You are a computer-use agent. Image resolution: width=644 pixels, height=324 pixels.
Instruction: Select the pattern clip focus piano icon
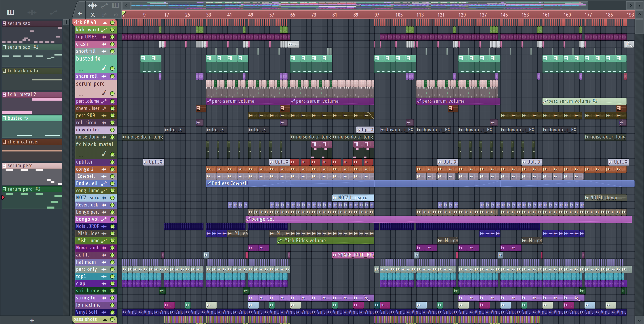point(116,5)
